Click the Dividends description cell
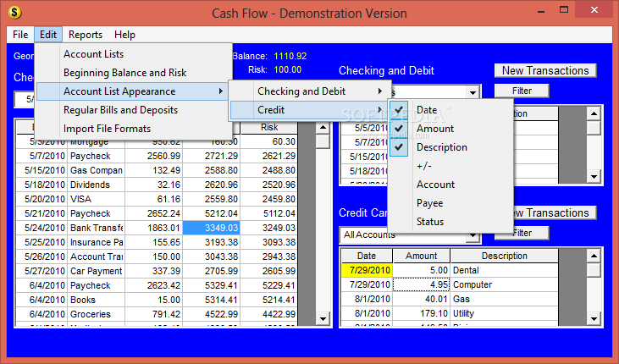The height and width of the screenshot is (364, 619). click(x=97, y=185)
